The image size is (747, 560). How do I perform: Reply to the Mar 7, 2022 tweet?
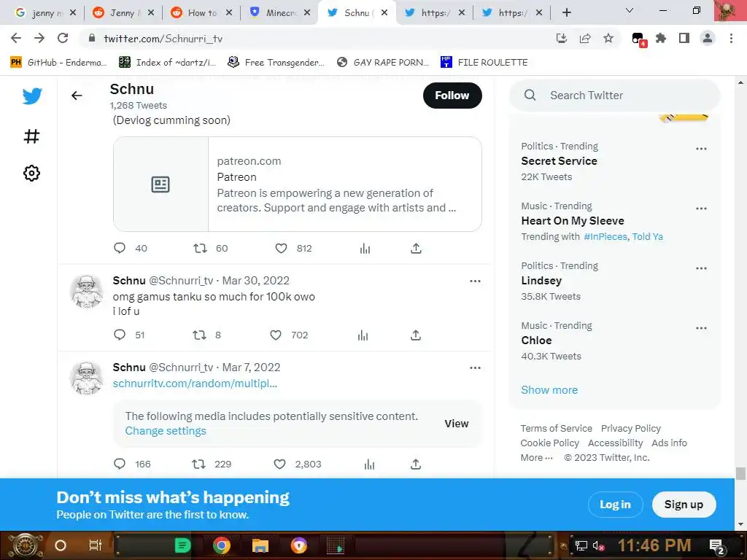tap(120, 464)
